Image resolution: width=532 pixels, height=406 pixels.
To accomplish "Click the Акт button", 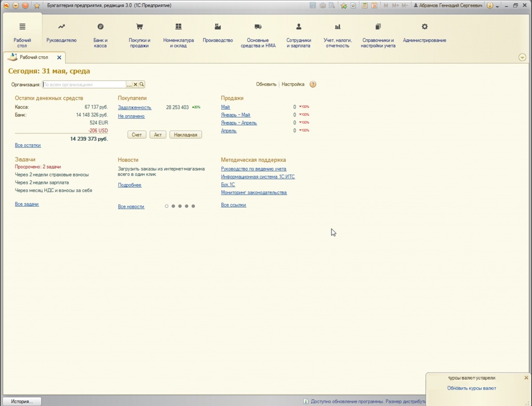I will pos(158,134).
